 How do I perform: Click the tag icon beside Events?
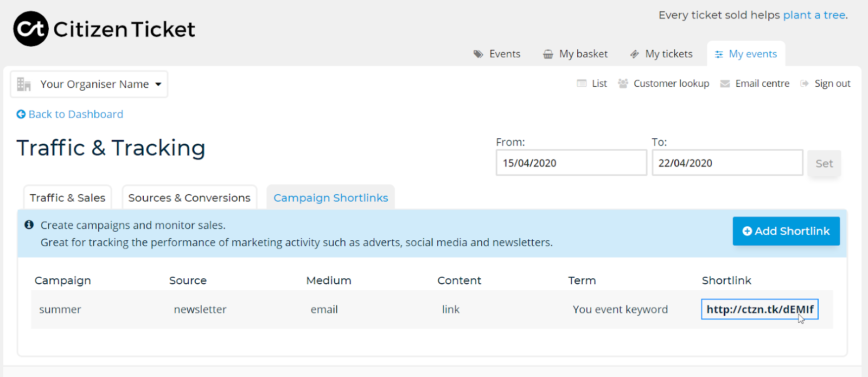click(x=478, y=54)
